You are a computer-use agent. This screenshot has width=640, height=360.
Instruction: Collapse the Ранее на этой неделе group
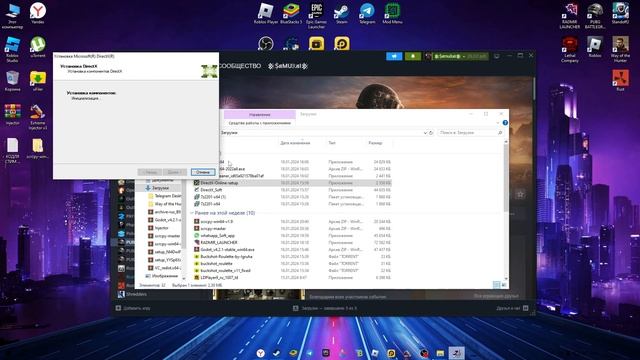191,213
